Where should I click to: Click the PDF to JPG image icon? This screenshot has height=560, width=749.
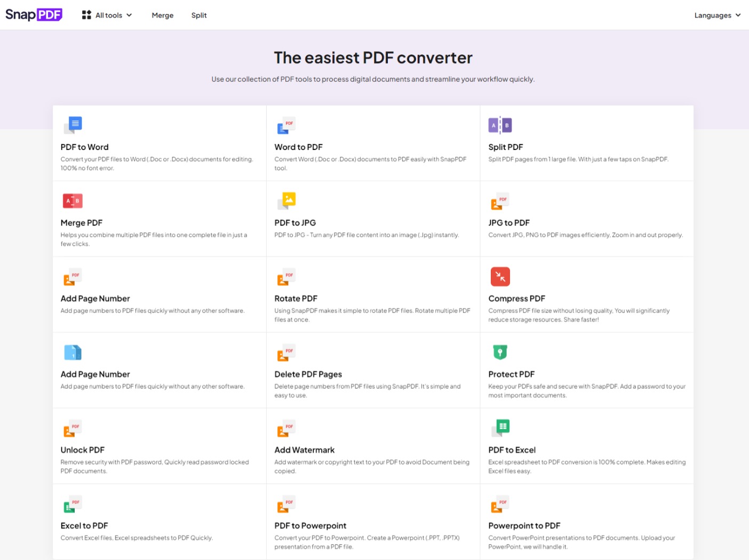point(287,200)
